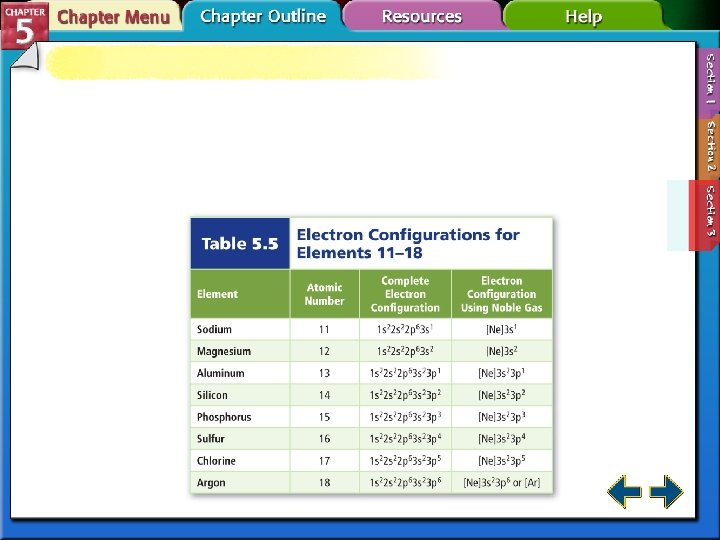Click the title 'Electron Configurations for Elements 11–18'

click(408, 243)
